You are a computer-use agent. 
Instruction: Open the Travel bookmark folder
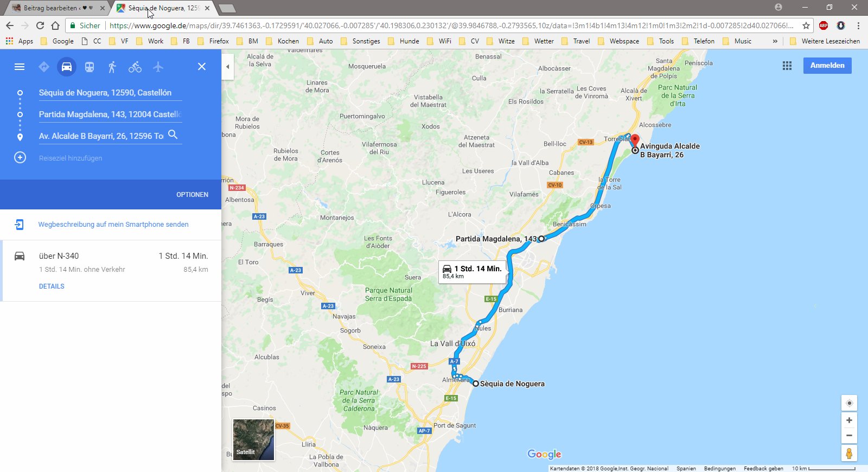pyautogui.click(x=576, y=41)
